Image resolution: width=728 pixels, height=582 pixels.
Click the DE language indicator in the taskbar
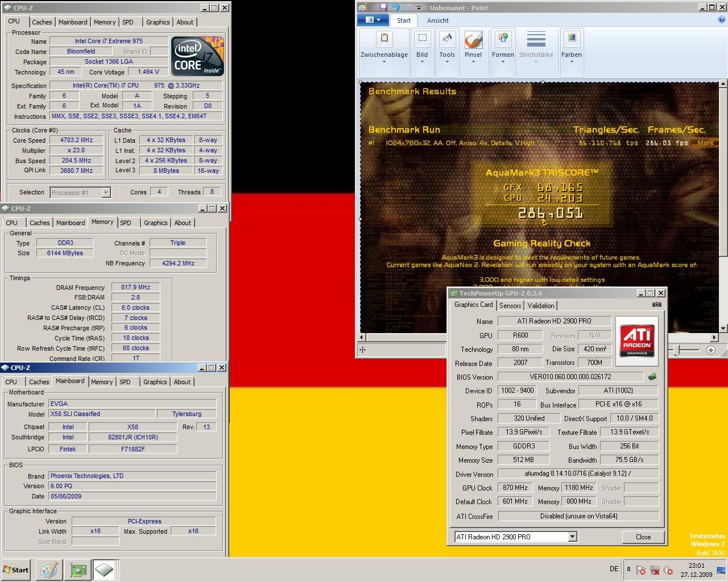pos(614,569)
